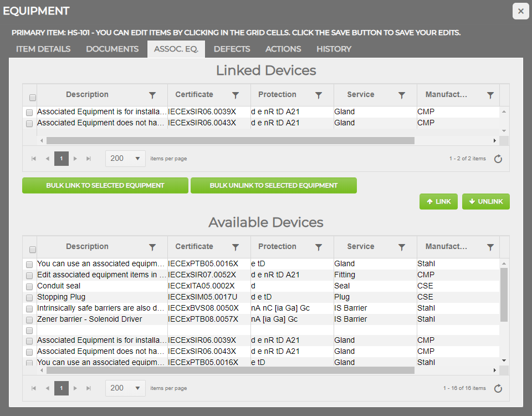This screenshot has height=416, width=532.
Task: Check the Conduit seal row checkbox
Action: point(29,287)
